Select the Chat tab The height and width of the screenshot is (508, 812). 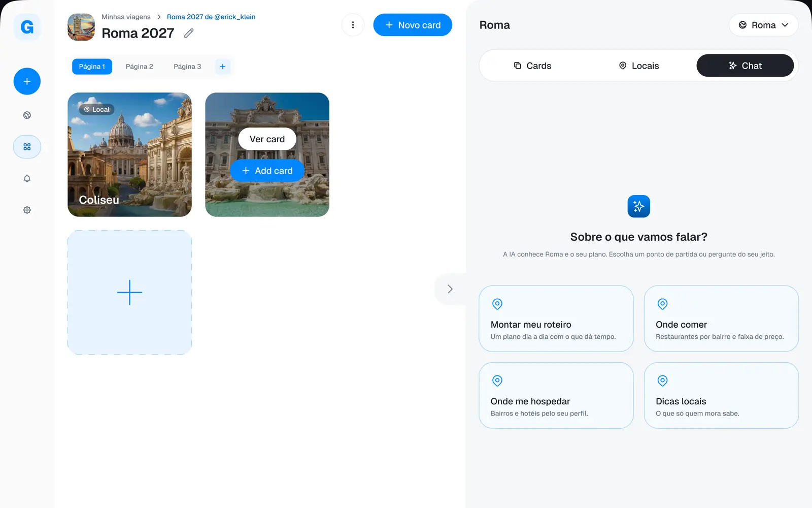tap(745, 66)
